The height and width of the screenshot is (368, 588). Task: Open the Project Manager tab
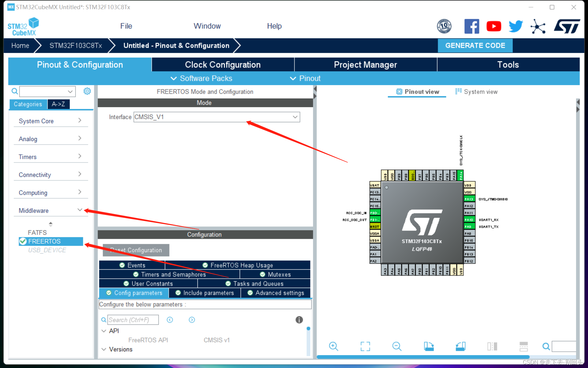tap(365, 65)
